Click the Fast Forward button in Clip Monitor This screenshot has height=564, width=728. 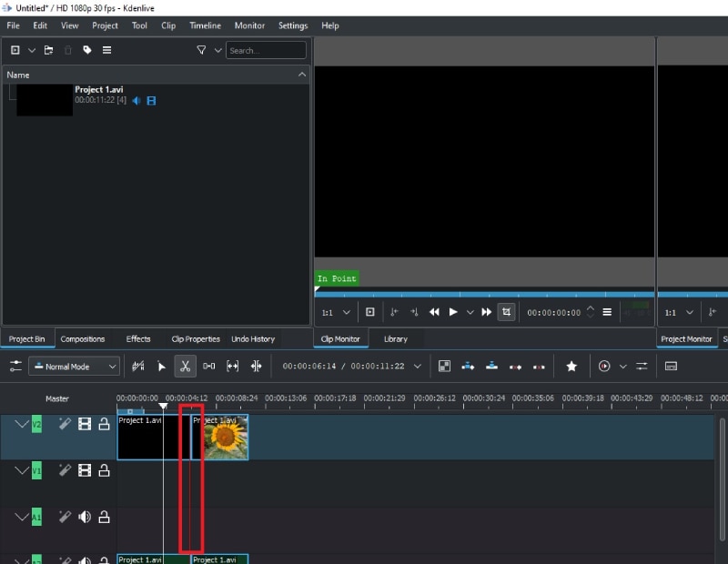(487, 312)
